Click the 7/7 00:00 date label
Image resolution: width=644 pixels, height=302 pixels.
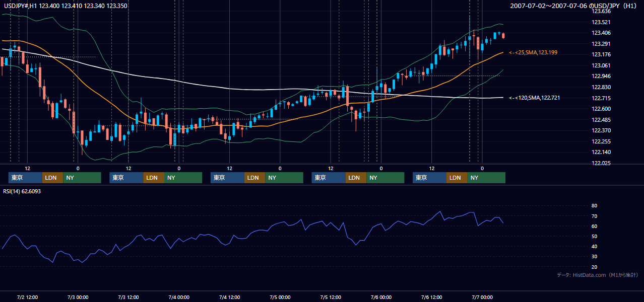coord(482,297)
